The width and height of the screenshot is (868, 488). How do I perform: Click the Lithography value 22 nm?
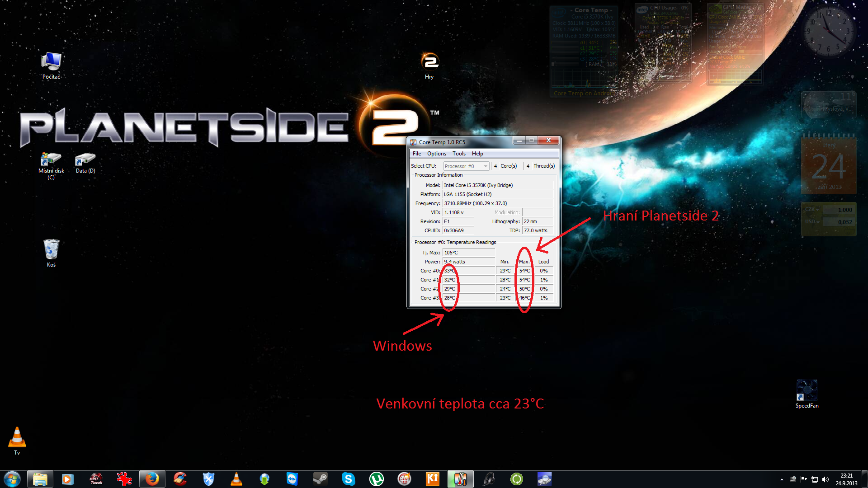pos(538,221)
